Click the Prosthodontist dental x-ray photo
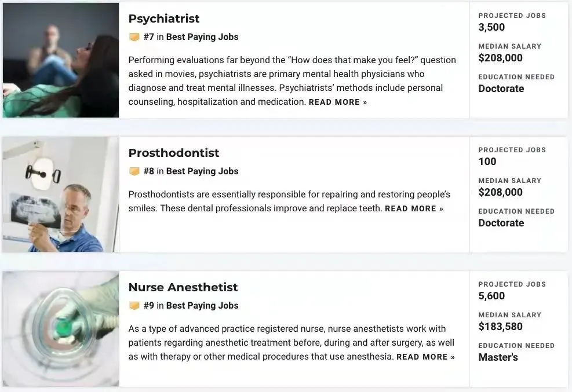This screenshot has height=392, width=572. coord(60,195)
